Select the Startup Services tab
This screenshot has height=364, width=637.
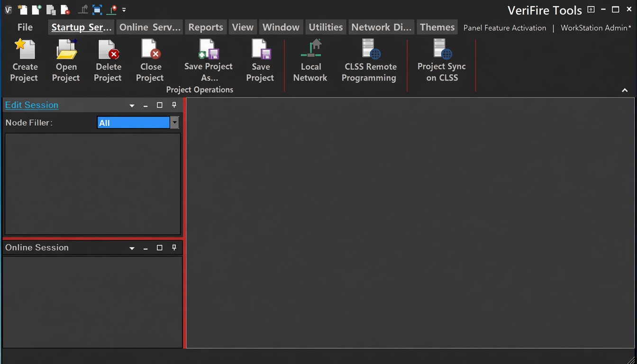(x=82, y=27)
